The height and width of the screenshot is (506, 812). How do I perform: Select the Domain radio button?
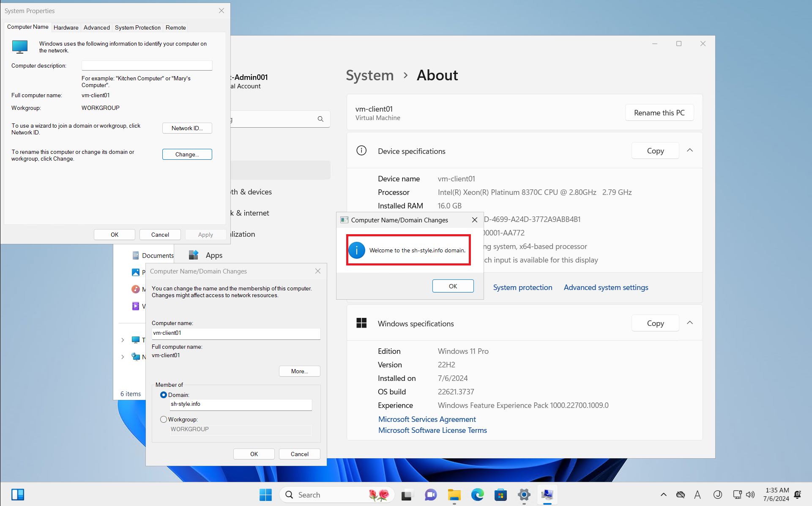[164, 395]
